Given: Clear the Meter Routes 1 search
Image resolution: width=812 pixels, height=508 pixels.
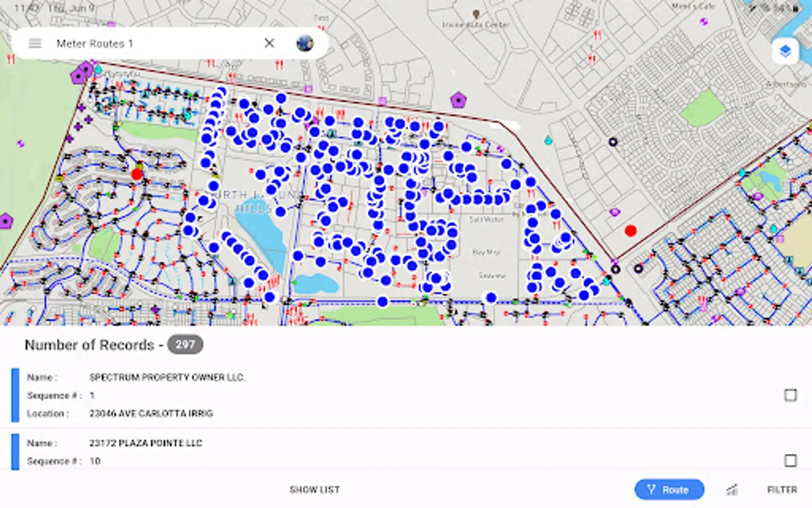Looking at the screenshot, I should tap(270, 43).
